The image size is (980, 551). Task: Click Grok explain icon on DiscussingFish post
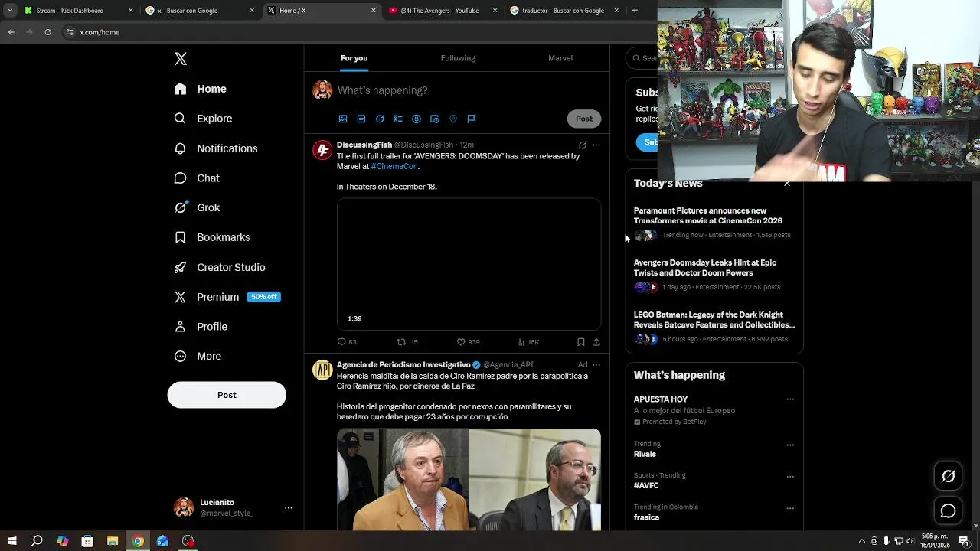(583, 145)
